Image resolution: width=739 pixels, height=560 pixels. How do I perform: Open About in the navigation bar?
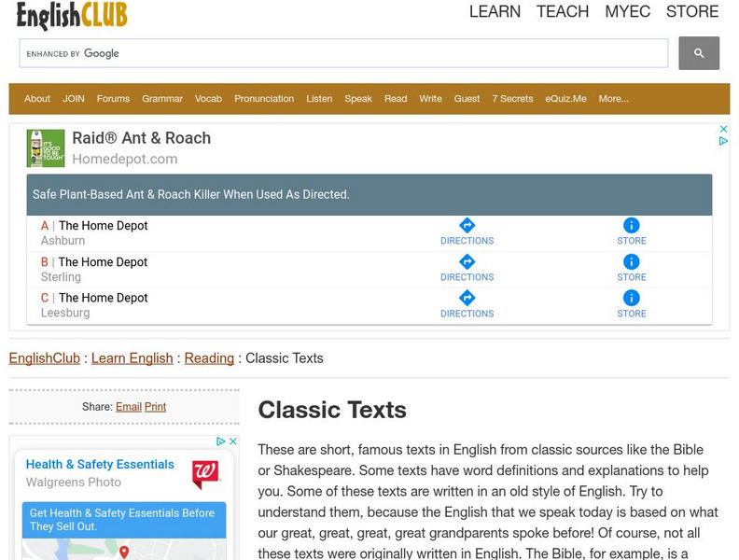pyautogui.click(x=37, y=99)
